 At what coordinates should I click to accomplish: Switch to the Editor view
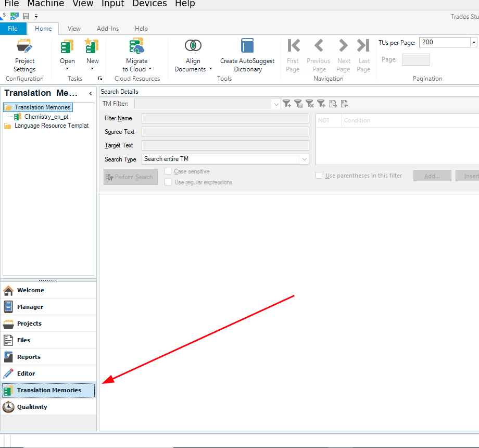click(48, 374)
